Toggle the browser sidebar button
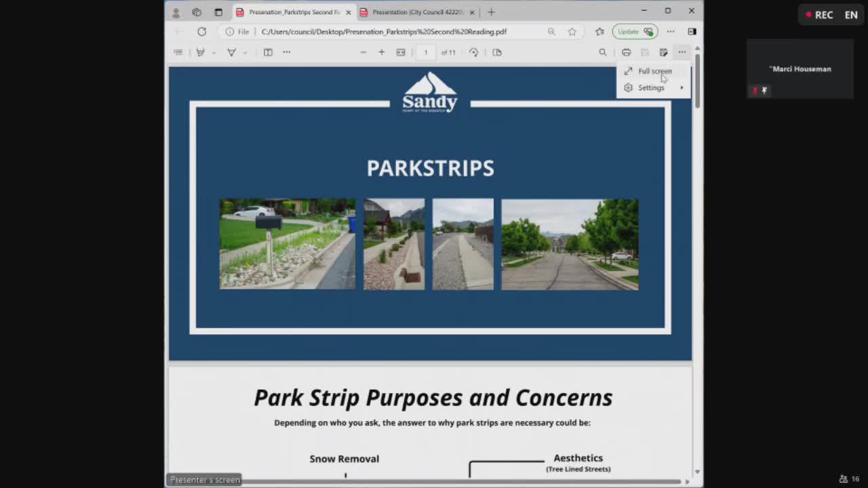 (692, 31)
